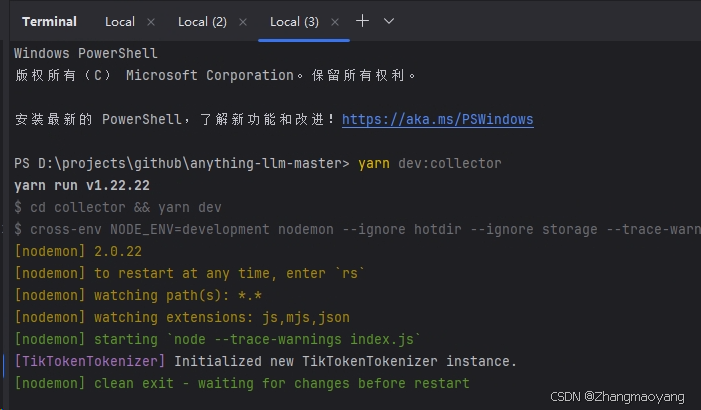Click the Microsoft Corporation copyright line
Image resolution: width=701 pixels, height=410 pixels.
click(x=215, y=75)
